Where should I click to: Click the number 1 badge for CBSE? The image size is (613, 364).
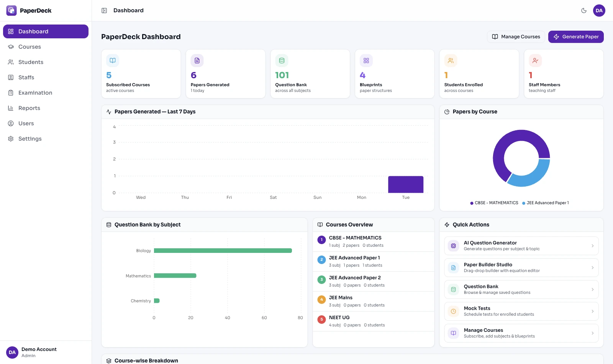[322, 240]
